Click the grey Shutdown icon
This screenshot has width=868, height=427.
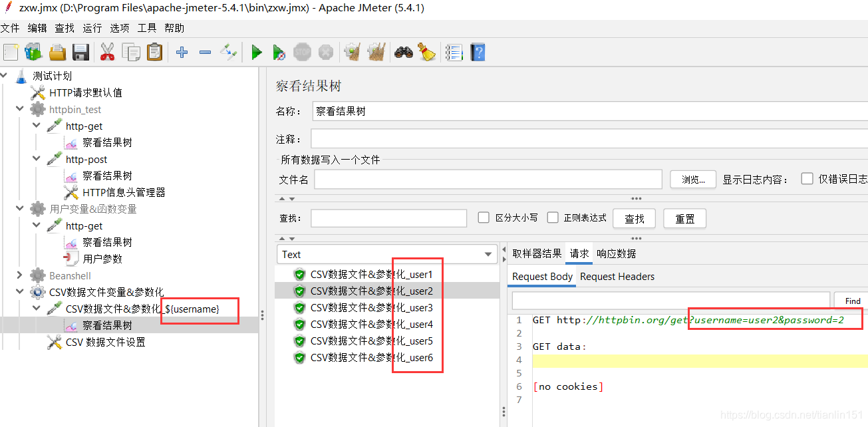point(325,52)
